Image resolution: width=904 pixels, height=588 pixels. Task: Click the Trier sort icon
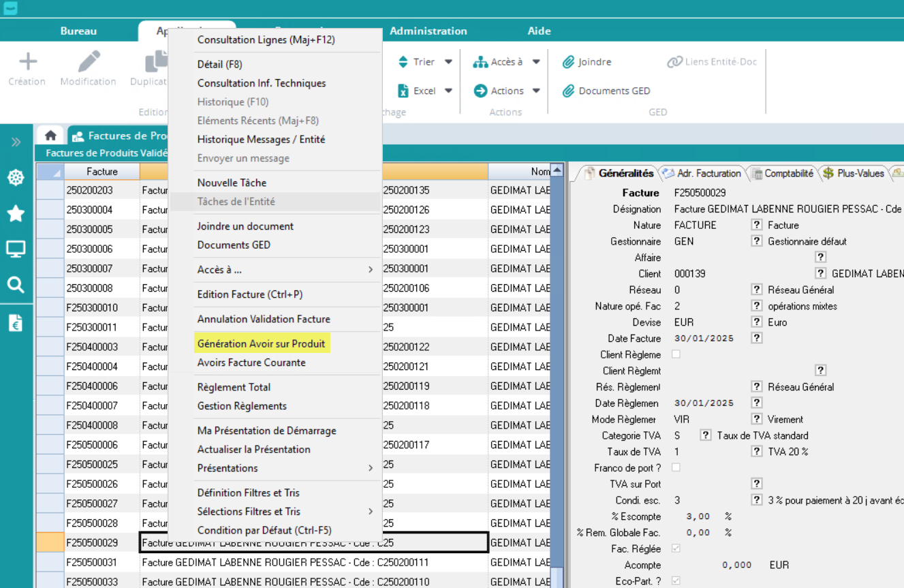tap(403, 62)
